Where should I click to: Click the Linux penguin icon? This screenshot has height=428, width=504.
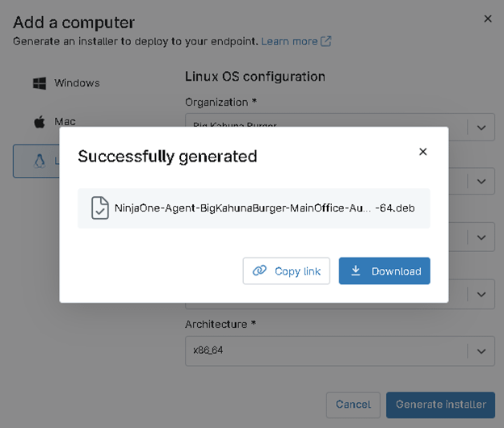tap(39, 161)
